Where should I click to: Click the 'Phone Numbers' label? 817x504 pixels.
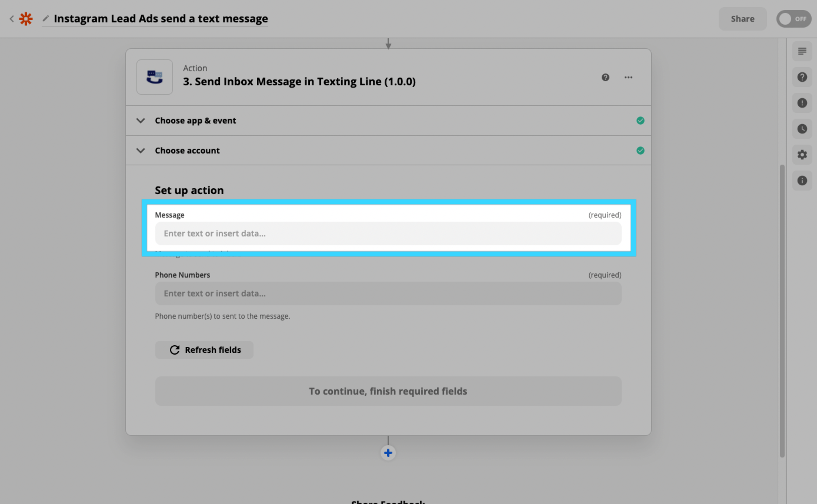[182, 275]
